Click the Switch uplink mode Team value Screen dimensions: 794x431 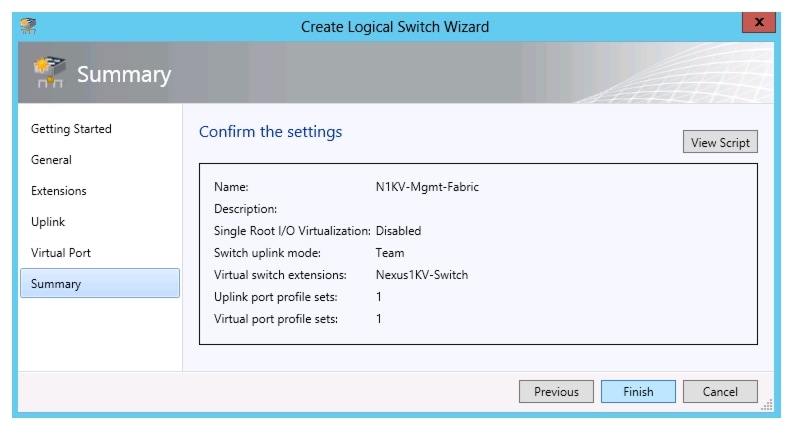(390, 253)
